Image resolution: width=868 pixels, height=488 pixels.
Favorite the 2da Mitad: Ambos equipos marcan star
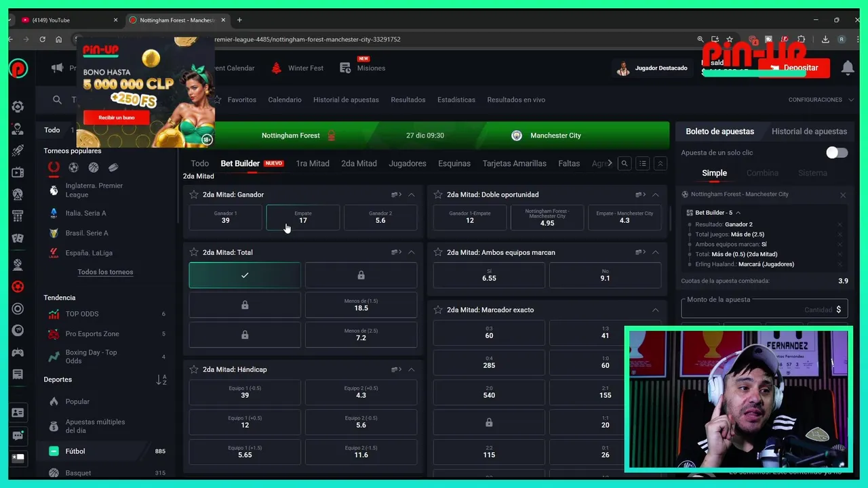click(438, 252)
